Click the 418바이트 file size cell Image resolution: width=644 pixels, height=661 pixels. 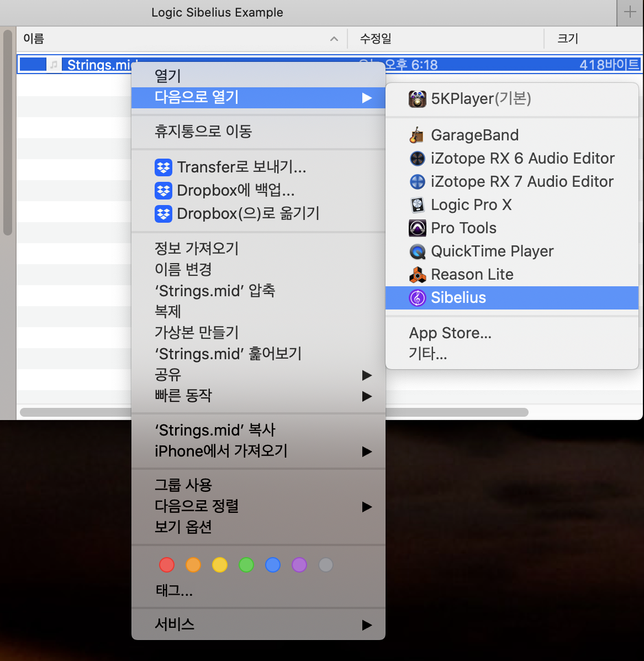[609, 65]
